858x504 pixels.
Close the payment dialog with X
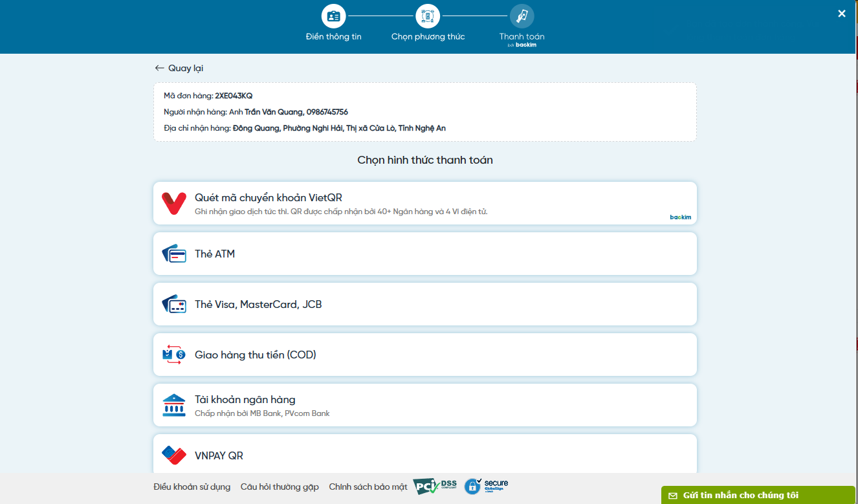pos(841,14)
